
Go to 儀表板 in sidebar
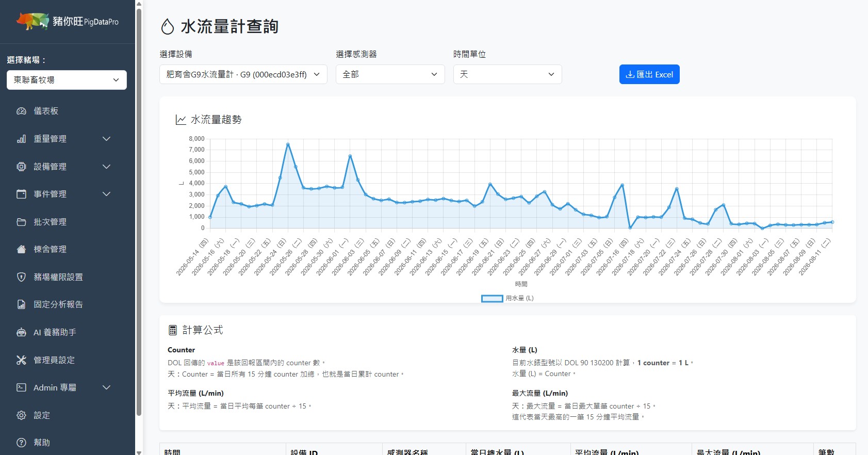[46, 111]
